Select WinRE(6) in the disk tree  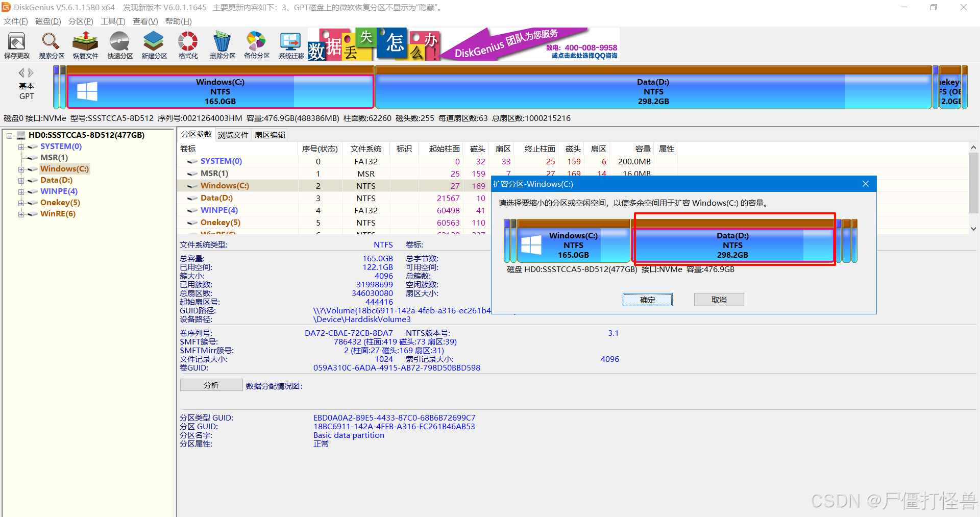[x=58, y=214]
